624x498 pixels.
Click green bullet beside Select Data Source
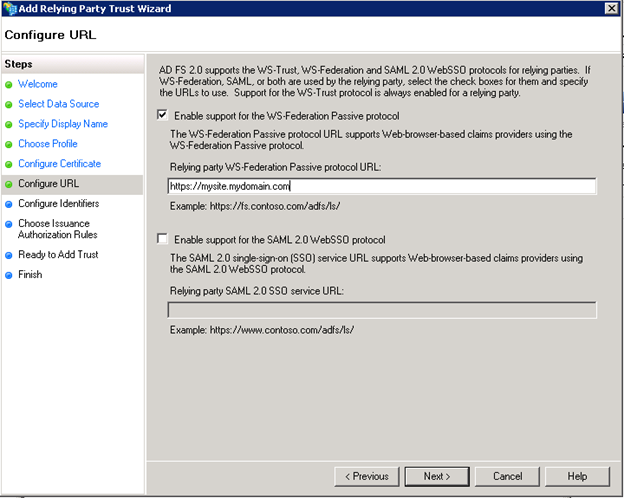click(9, 105)
